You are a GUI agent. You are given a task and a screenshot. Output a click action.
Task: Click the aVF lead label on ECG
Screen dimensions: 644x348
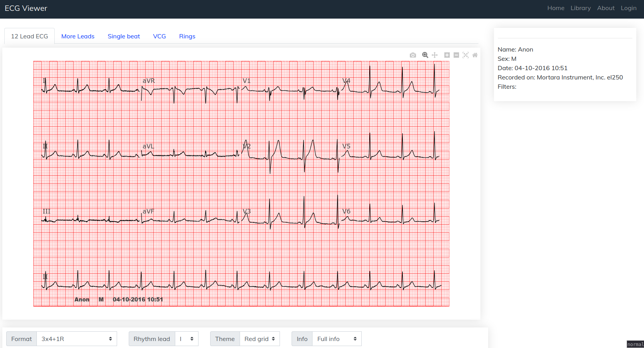click(148, 211)
